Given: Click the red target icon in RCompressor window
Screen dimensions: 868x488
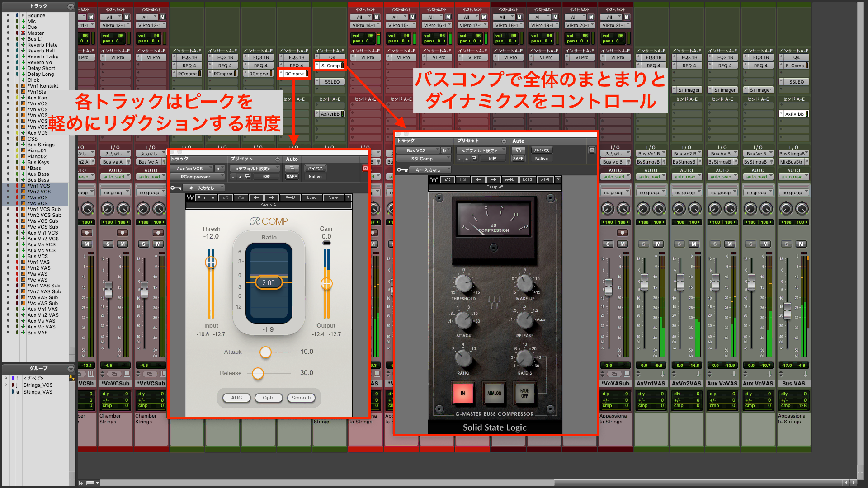Looking at the screenshot, I should click(x=365, y=168).
